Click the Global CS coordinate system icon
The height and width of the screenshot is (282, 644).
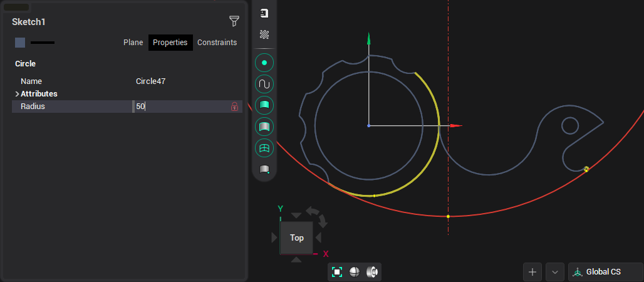tap(578, 272)
